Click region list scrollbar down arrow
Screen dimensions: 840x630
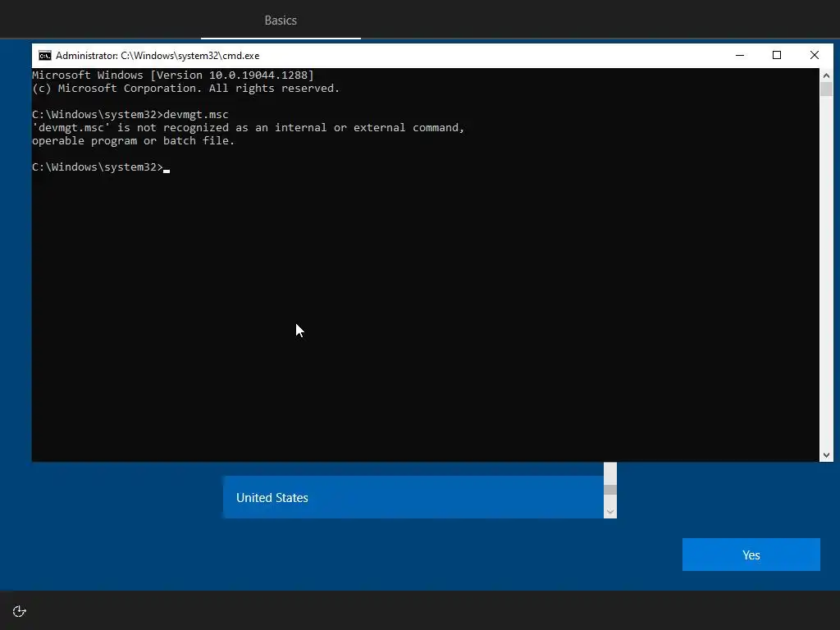(x=610, y=512)
